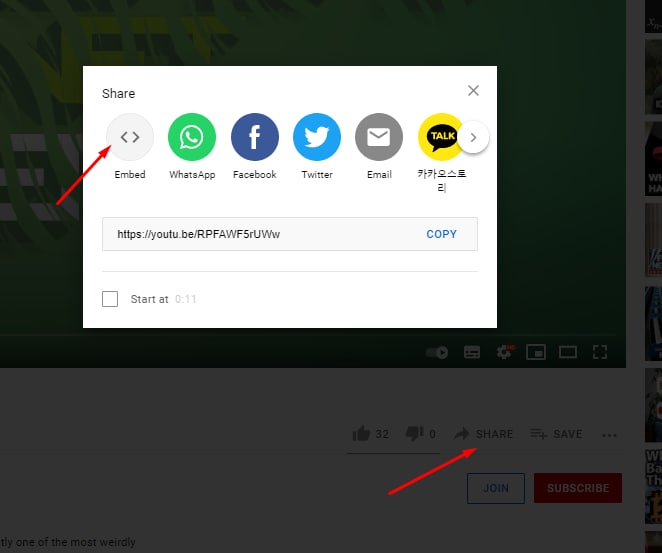Open the Bitcoin-themed sidebar video thumbnail
The width and height of the screenshot is (662, 553).
coord(654,488)
